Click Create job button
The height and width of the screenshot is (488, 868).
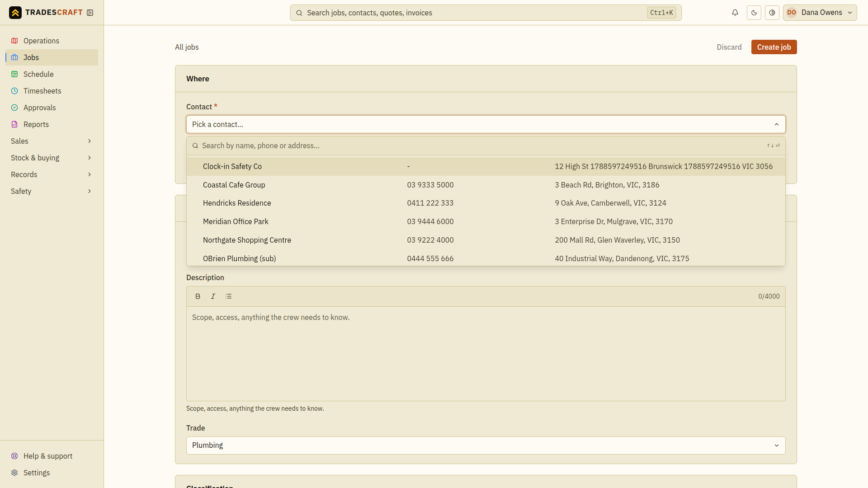(774, 47)
